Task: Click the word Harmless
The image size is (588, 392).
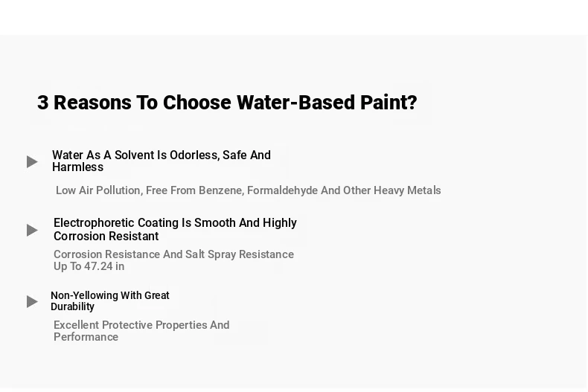Action: (x=77, y=167)
